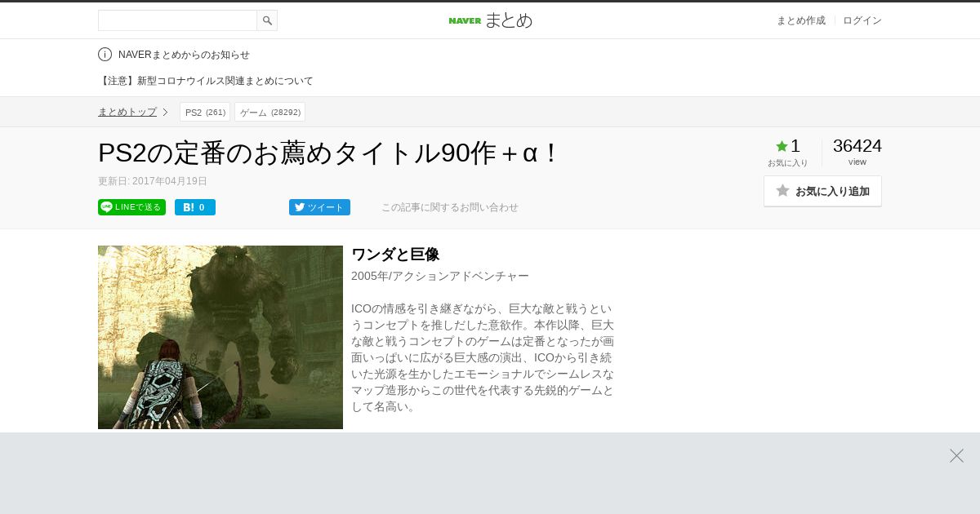Open NAVERまとめからのお知らせ heading

point(184,55)
